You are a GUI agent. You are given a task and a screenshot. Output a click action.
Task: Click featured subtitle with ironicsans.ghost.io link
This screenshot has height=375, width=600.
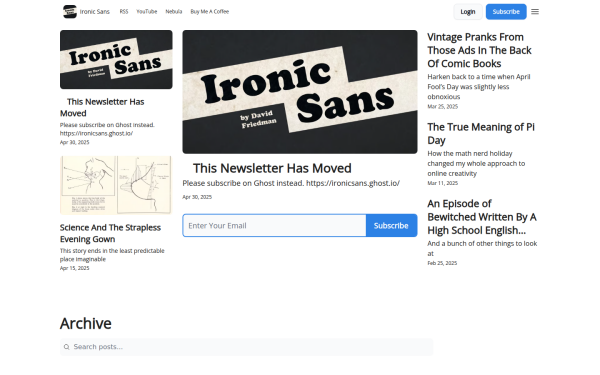(291, 183)
